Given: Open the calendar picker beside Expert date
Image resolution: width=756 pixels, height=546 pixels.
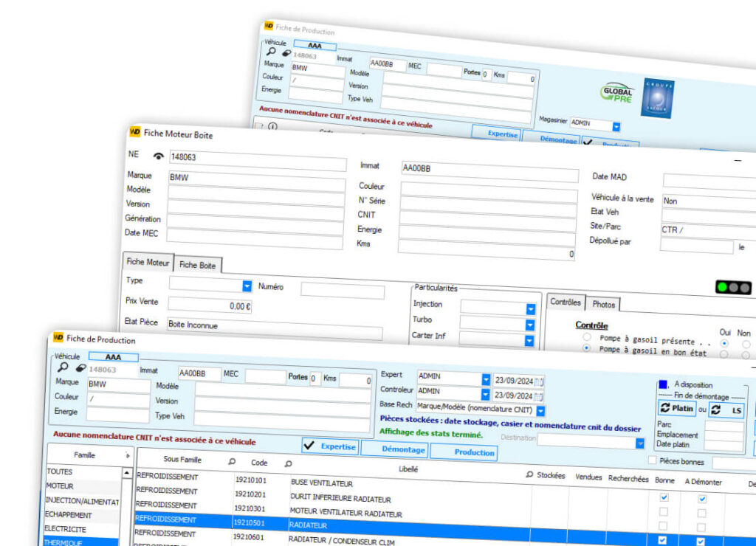Looking at the screenshot, I should [x=539, y=381].
